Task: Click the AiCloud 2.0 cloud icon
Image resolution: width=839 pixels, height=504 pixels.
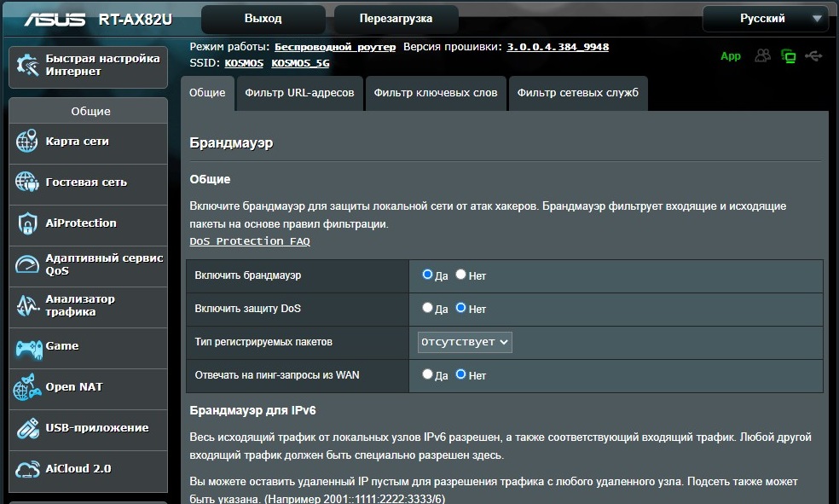Action: click(x=27, y=469)
